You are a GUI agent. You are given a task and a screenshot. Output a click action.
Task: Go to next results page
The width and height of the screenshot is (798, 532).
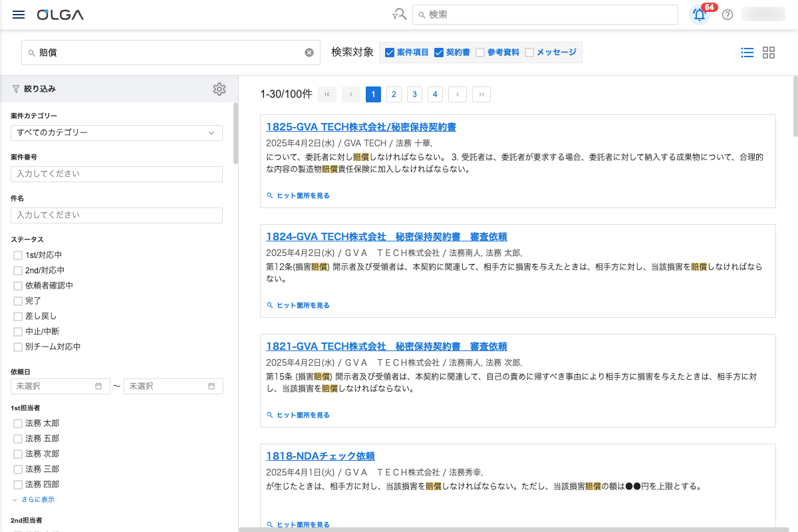(x=458, y=94)
